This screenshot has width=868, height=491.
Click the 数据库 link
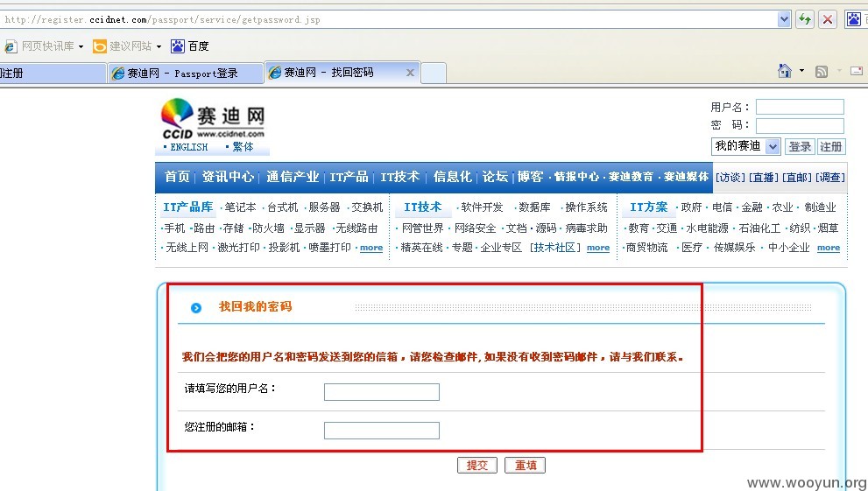[x=535, y=207]
